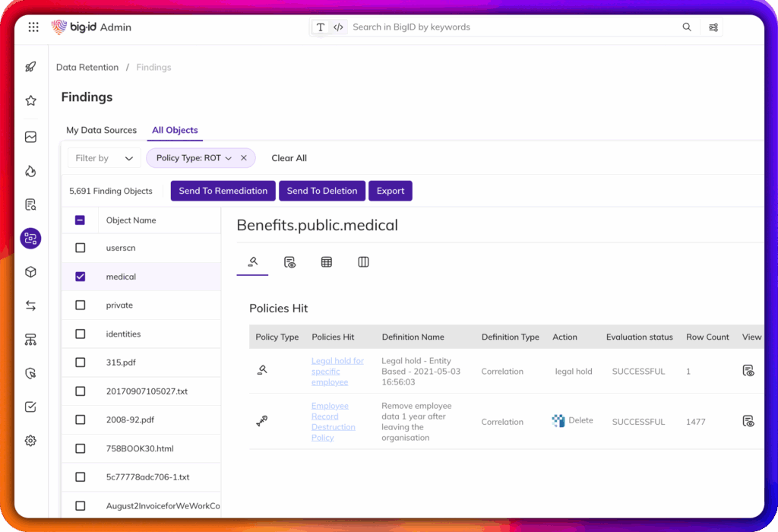Switch to code search mode icon

pos(338,27)
